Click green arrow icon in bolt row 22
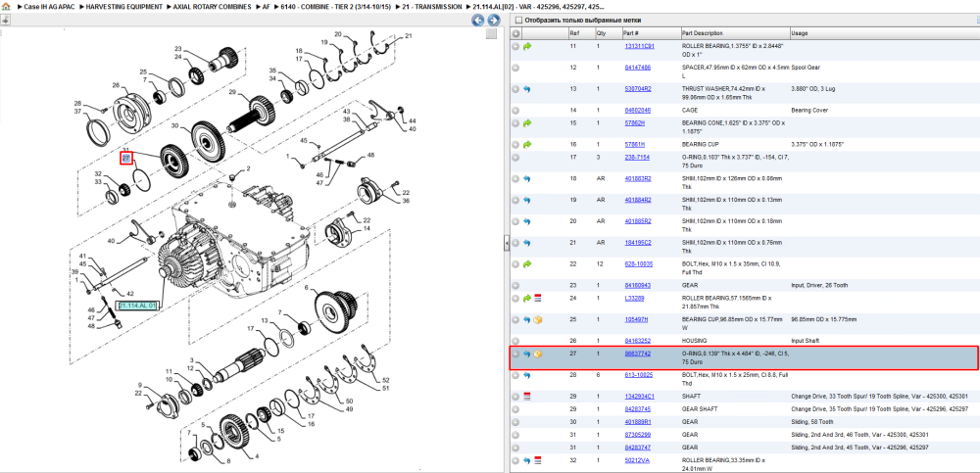This screenshot has height=473, width=980. [x=527, y=264]
